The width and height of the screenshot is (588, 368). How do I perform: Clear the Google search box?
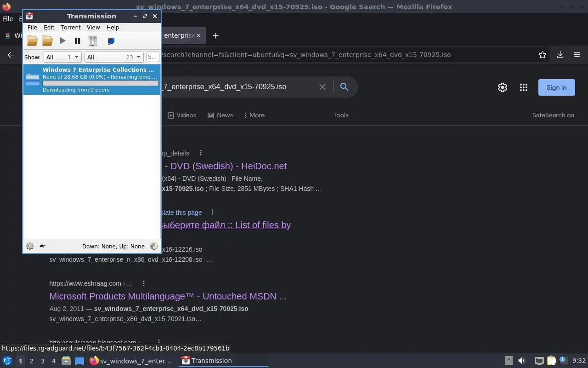click(322, 87)
